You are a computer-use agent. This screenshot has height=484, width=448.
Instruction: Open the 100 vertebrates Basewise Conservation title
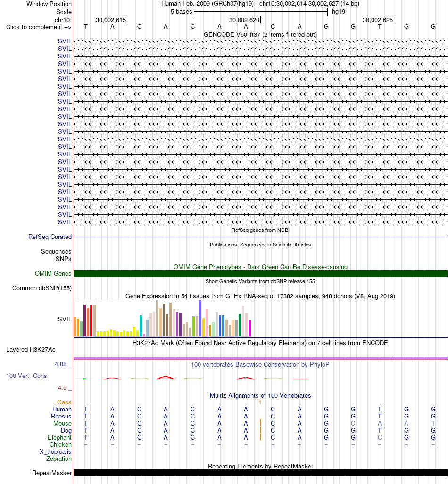[x=260, y=364]
